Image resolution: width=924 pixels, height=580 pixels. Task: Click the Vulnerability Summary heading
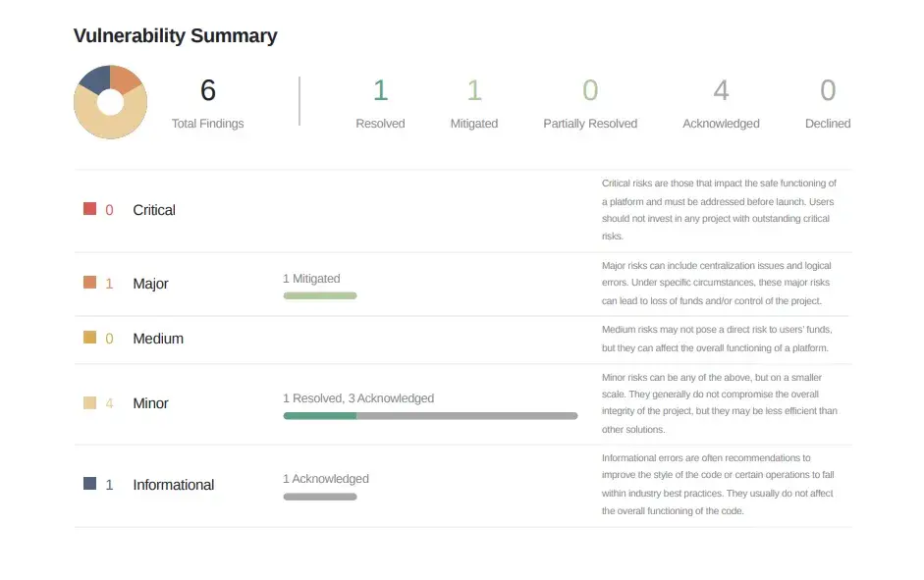coord(175,36)
